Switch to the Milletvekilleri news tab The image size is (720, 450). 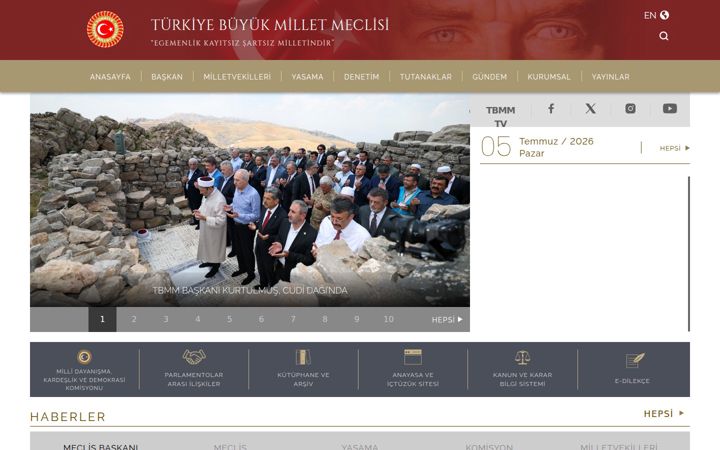(619, 446)
